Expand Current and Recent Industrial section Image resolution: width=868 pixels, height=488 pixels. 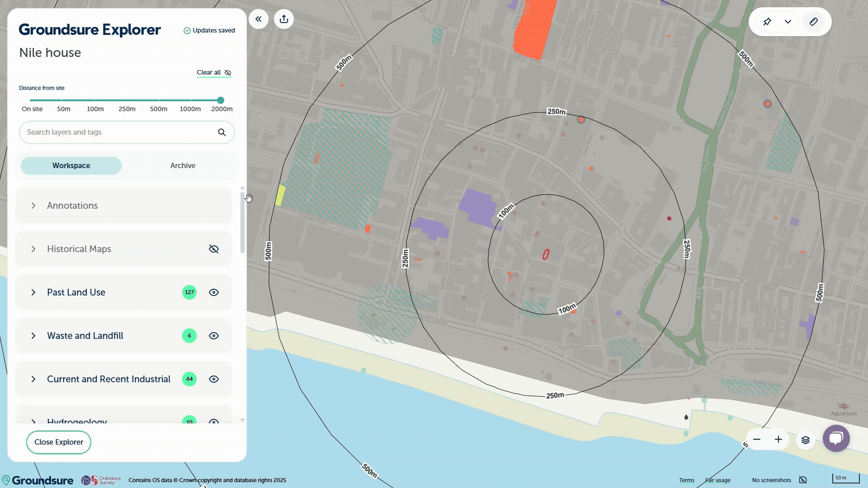33,379
